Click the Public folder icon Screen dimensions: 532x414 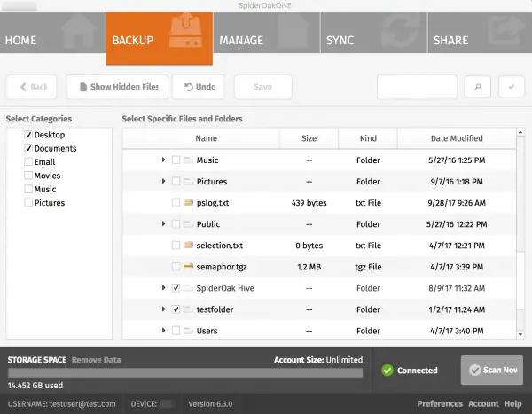click(188, 224)
